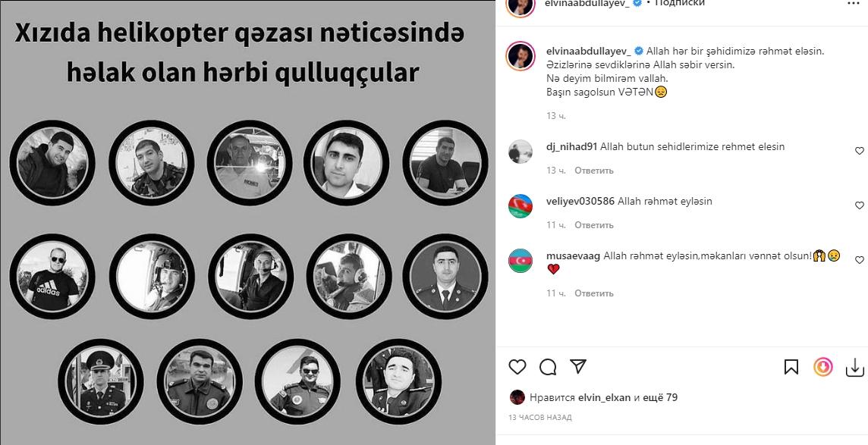Image resolution: width=868 pixels, height=445 pixels.
Task: Like musaevaag's comment
Action: [859, 260]
